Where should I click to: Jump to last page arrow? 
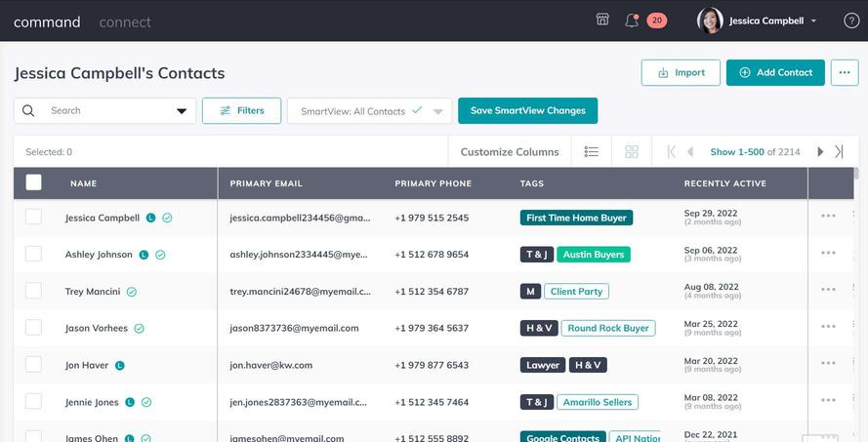click(x=839, y=151)
